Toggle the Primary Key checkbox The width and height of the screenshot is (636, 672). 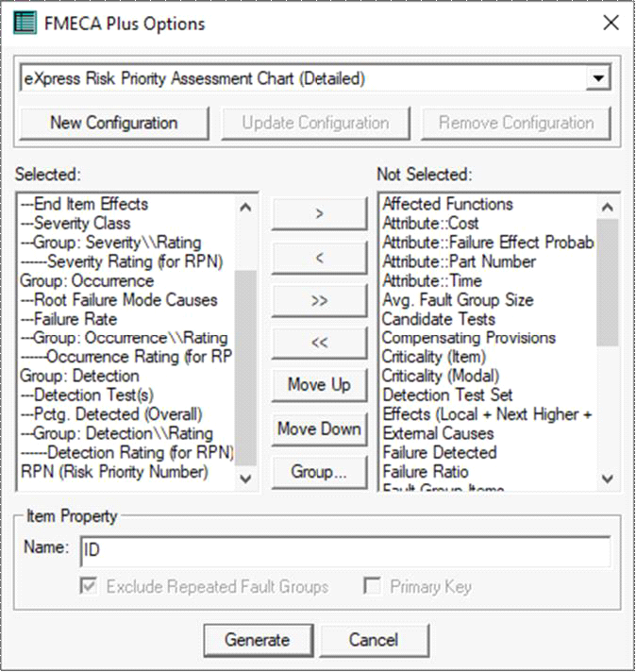click(x=372, y=586)
